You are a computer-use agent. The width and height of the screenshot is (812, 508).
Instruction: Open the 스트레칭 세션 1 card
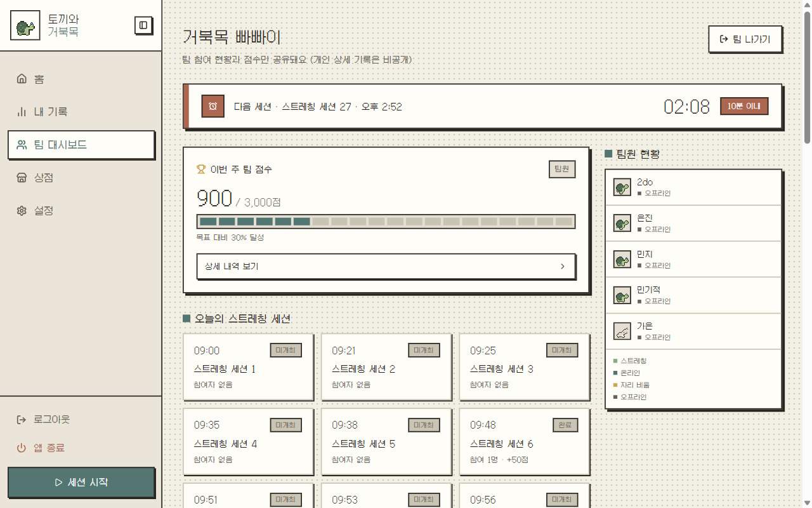[248, 368]
